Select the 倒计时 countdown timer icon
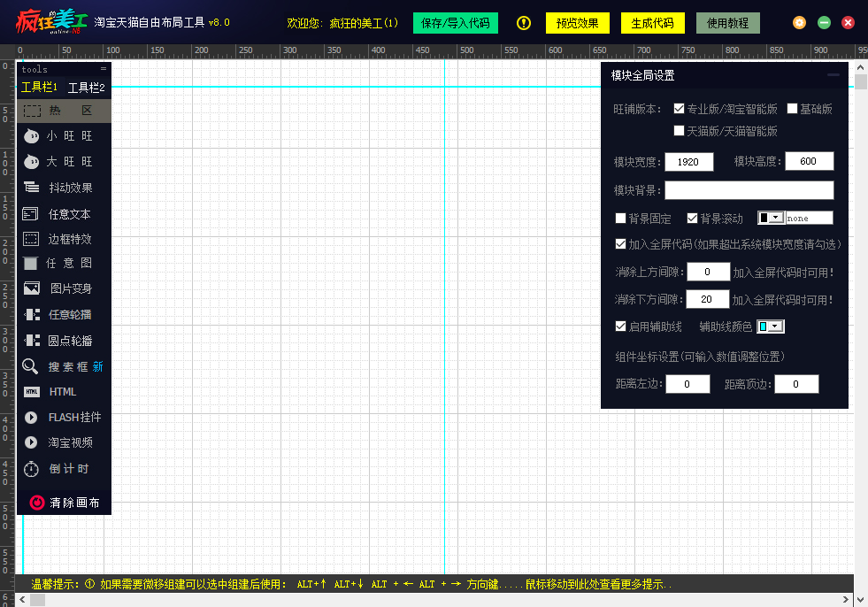868x607 pixels. pos(31,469)
